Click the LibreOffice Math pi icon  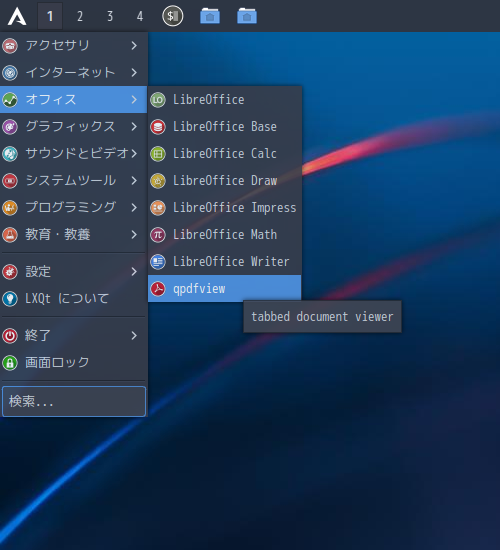158,235
